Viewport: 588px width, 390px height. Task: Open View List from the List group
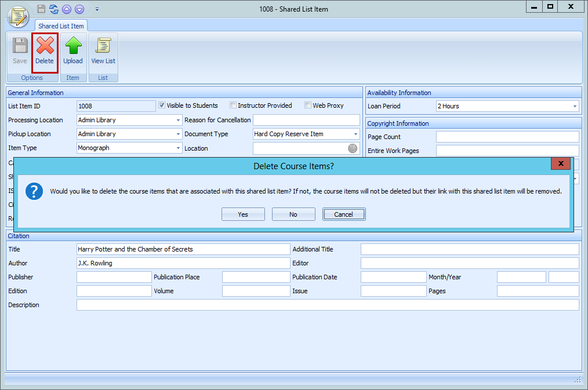[103, 51]
